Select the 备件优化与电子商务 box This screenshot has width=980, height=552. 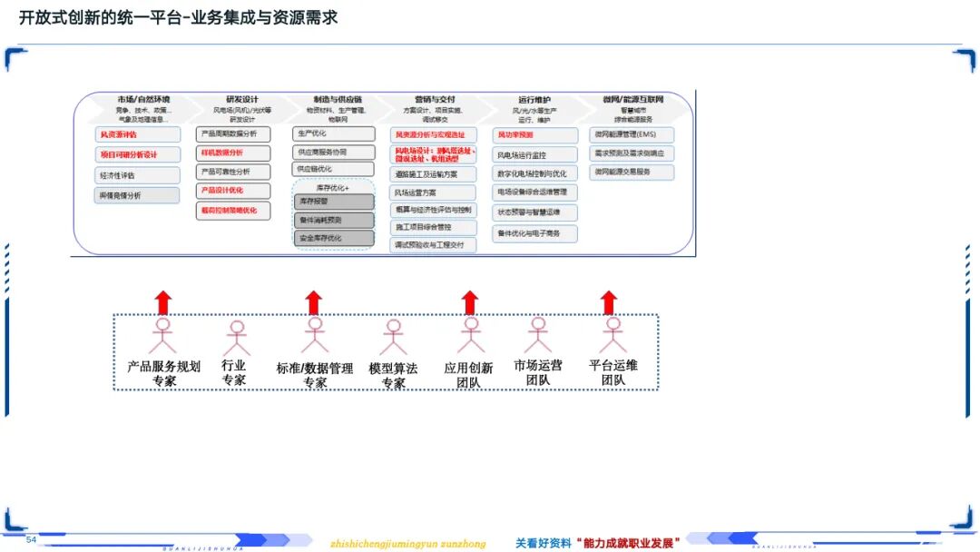(x=535, y=234)
